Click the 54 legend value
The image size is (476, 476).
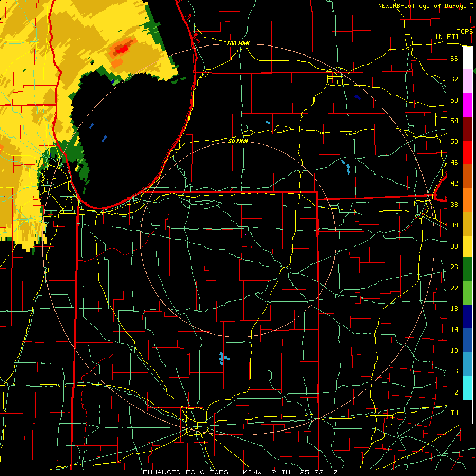[454, 121]
